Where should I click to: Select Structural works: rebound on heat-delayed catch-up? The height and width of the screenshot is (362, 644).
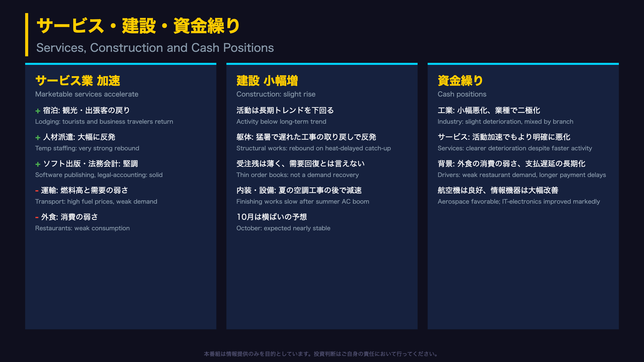(314, 148)
